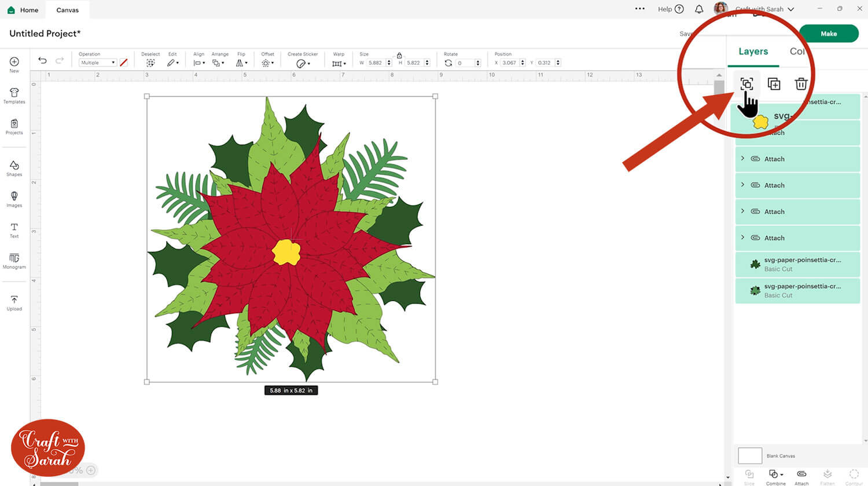Open the Upload panel

(14, 303)
